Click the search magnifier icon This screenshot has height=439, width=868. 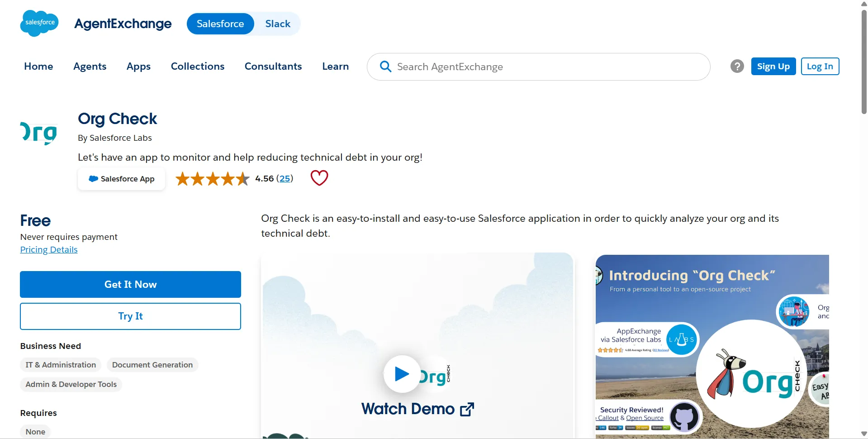point(385,67)
